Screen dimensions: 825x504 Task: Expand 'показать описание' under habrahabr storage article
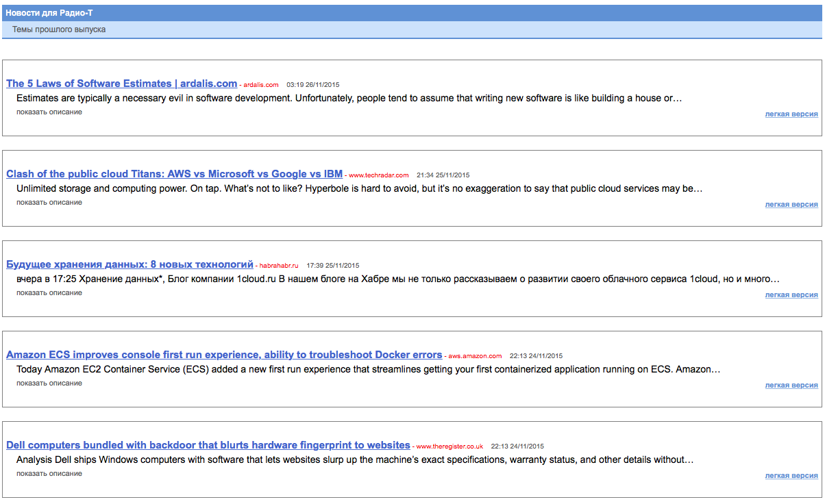pyautogui.click(x=49, y=293)
